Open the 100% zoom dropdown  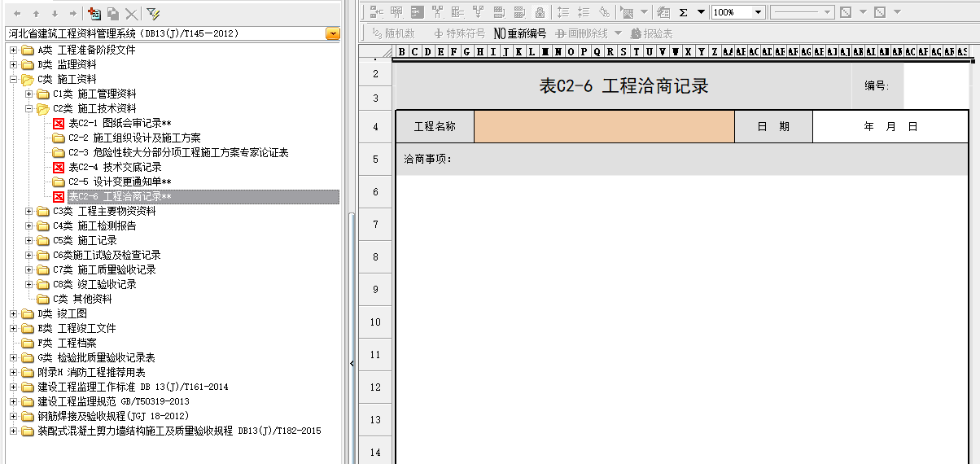tap(758, 12)
